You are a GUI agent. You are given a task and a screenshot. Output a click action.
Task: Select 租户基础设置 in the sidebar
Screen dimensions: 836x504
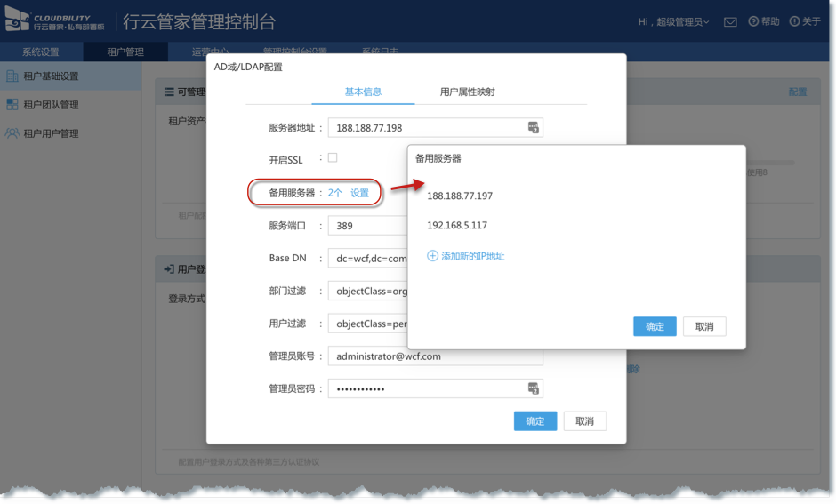pyautogui.click(x=71, y=76)
